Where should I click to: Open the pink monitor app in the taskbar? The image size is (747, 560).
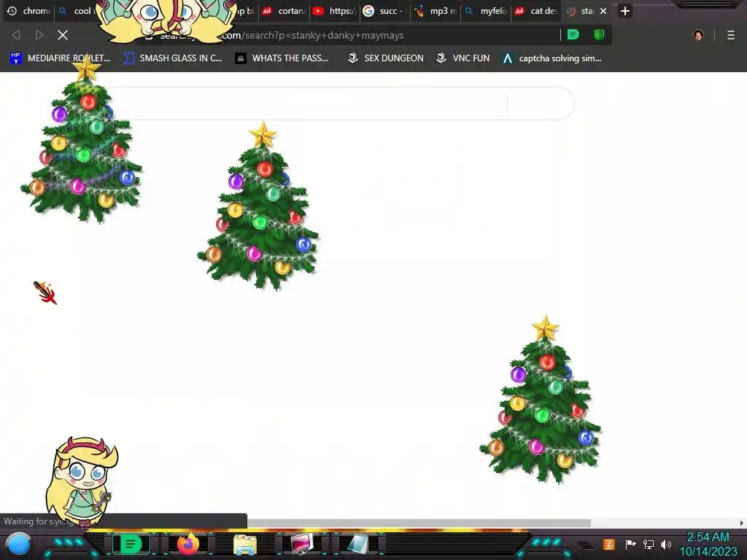pos(301,544)
